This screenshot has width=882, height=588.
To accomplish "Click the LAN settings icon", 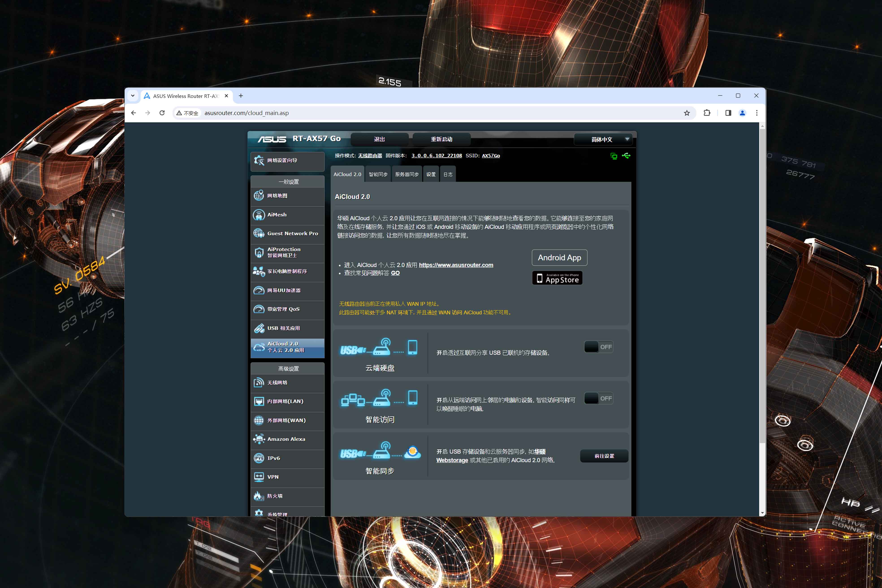I will (x=259, y=401).
